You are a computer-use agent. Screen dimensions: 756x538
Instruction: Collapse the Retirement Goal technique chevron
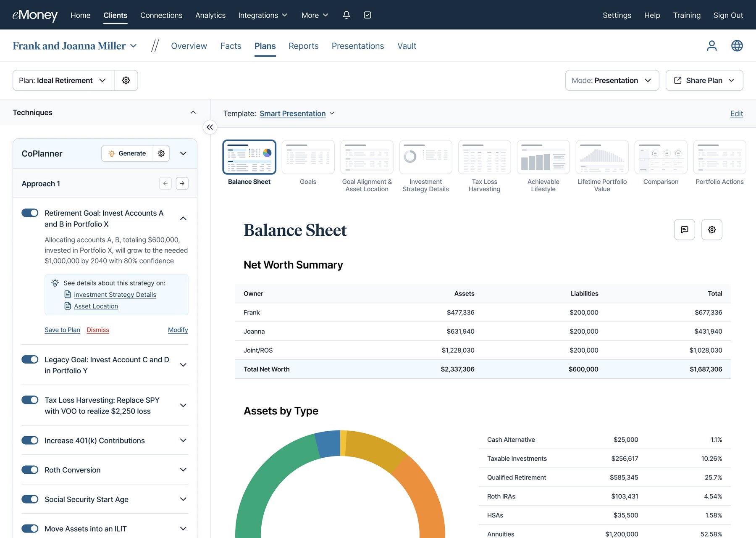(x=183, y=218)
